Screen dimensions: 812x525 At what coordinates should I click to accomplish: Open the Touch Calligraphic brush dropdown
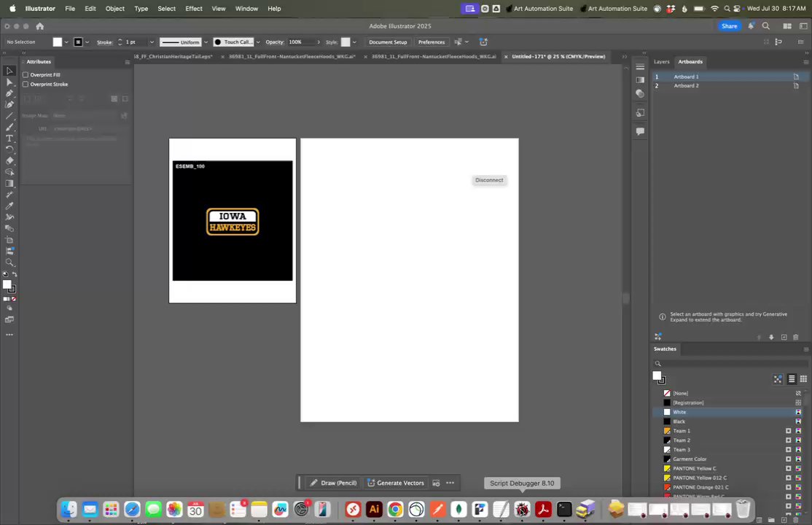[257, 42]
